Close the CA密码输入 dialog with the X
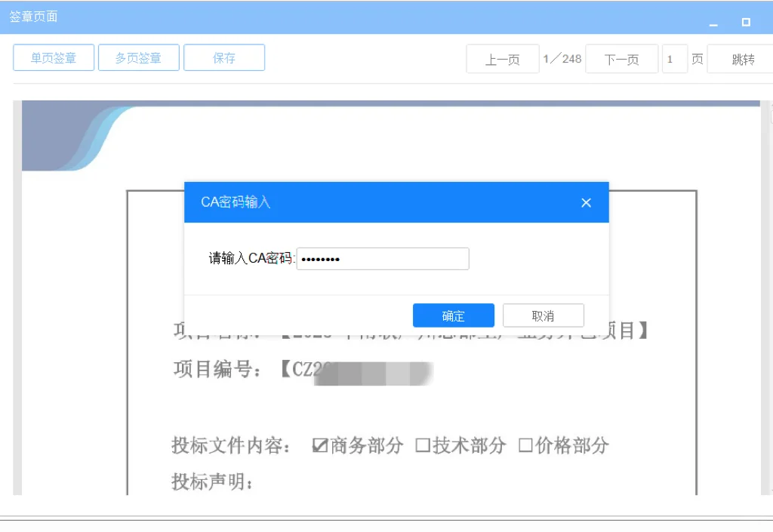Image resolution: width=773 pixels, height=532 pixels. click(x=587, y=202)
